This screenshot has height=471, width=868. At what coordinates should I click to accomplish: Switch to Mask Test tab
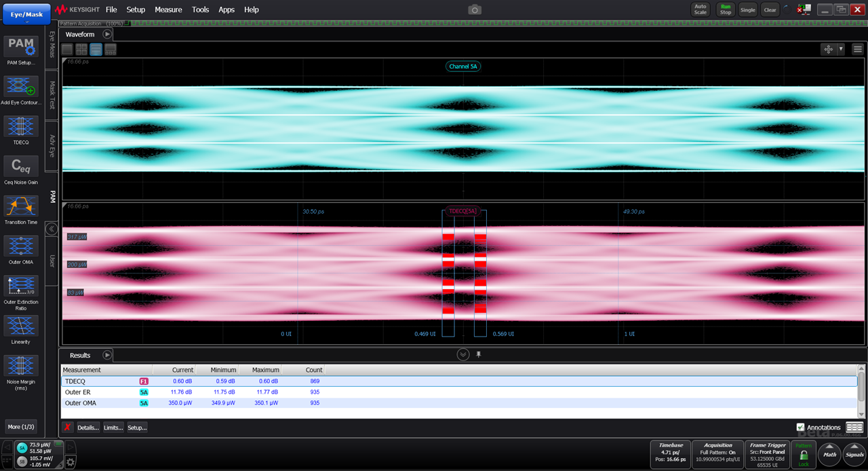coord(52,95)
